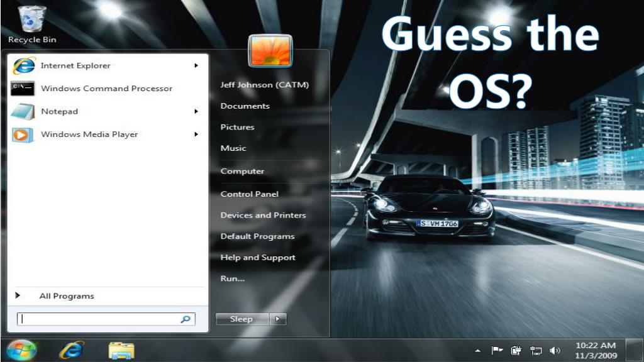
Task: Click the All Programs label
Action: point(67,296)
